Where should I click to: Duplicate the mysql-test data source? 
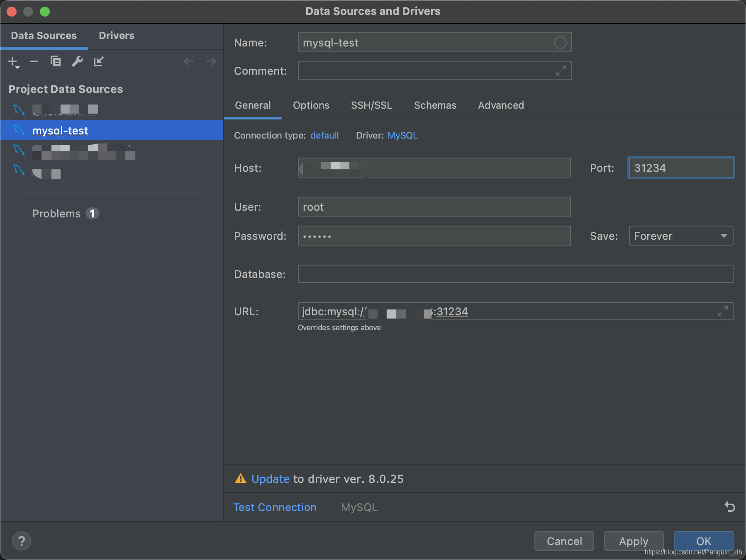[56, 61]
